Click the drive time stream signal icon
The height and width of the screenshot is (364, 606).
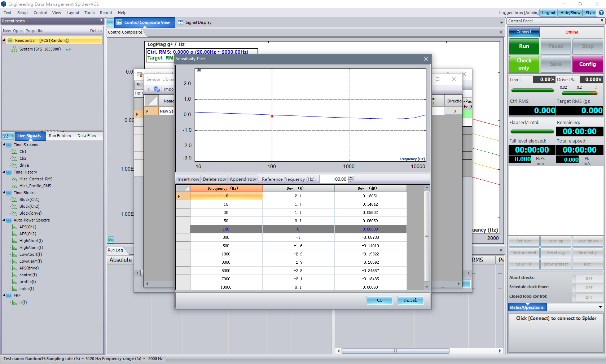pyautogui.click(x=14, y=165)
